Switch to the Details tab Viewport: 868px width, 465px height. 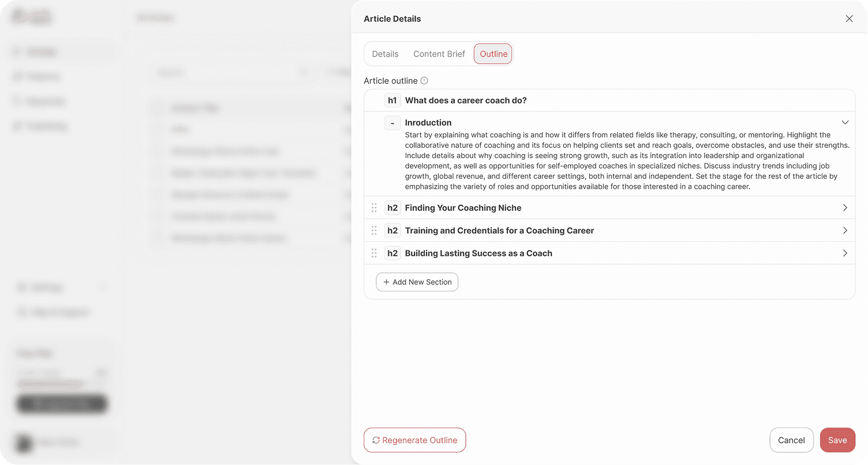pos(385,54)
